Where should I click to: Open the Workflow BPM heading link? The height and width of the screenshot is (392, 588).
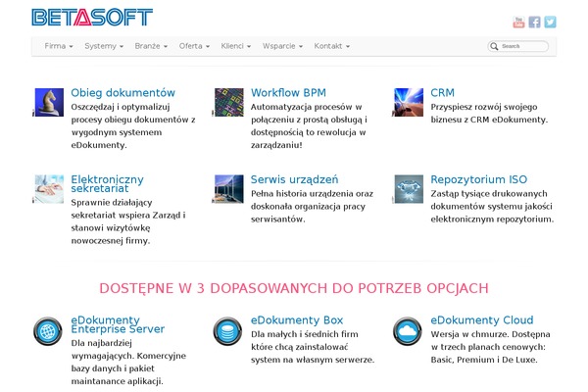[288, 93]
